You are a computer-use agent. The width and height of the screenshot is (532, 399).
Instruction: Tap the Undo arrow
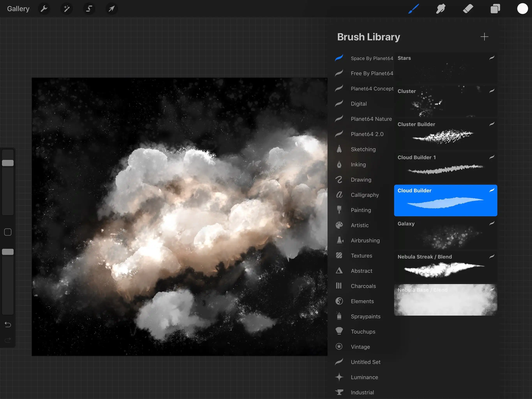pos(8,325)
